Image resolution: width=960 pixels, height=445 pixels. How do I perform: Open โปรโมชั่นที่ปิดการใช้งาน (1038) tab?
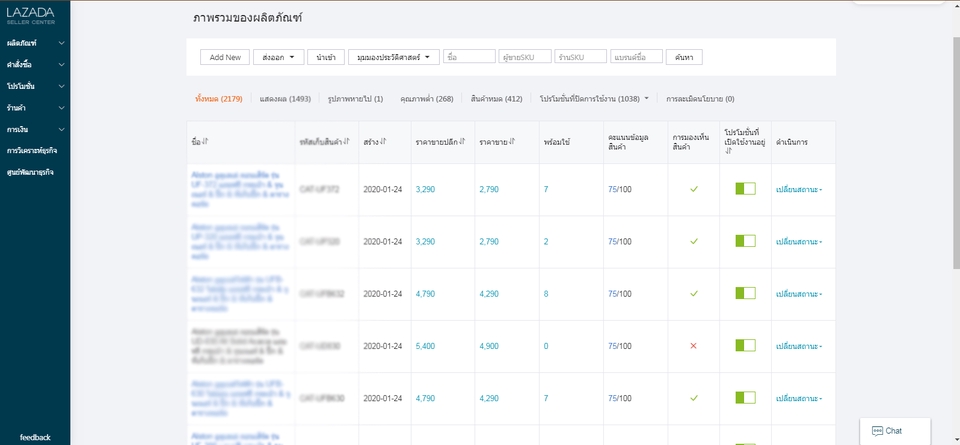(594, 99)
